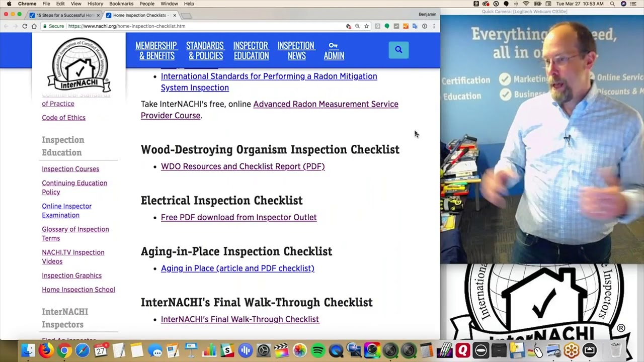Open Siri from the menu bar

(x=623, y=4)
